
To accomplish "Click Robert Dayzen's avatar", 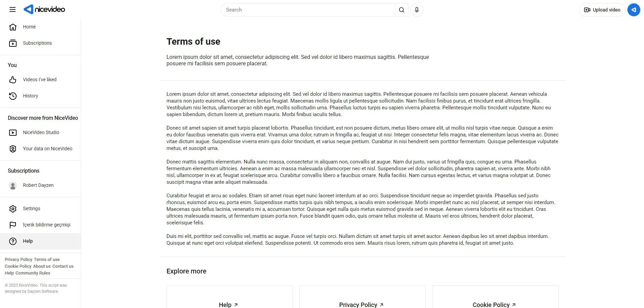I will tap(13, 185).
